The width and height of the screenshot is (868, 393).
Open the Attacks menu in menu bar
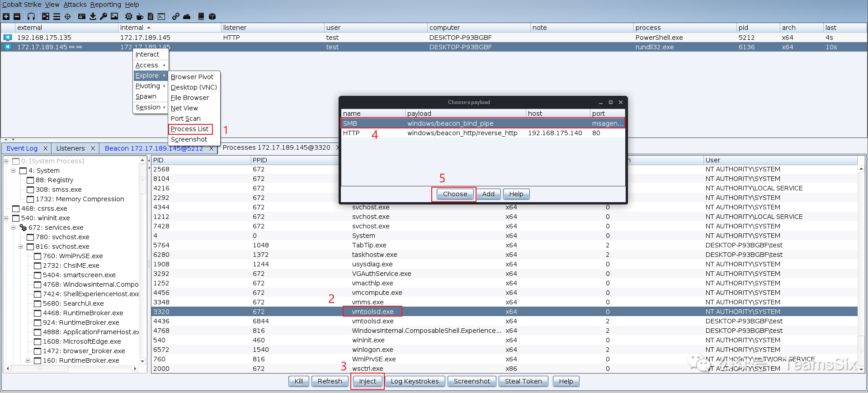(x=75, y=5)
